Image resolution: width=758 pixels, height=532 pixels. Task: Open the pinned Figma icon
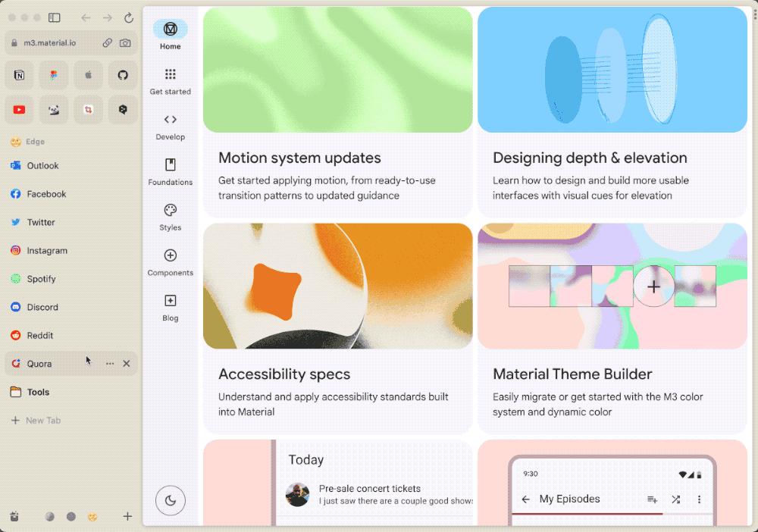point(54,75)
